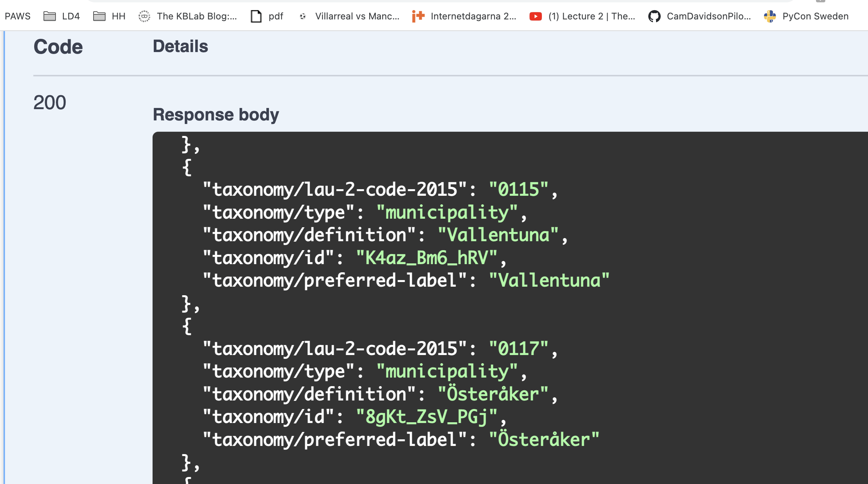Open The KBLab Blog bookmark
The width and height of the screenshot is (868, 484).
click(196, 16)
